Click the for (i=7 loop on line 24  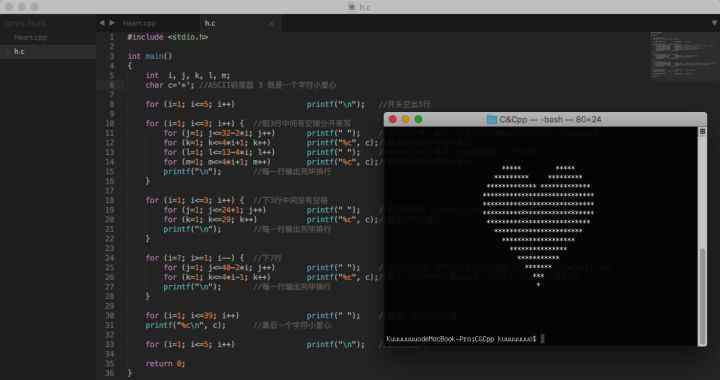pos(195,258)
